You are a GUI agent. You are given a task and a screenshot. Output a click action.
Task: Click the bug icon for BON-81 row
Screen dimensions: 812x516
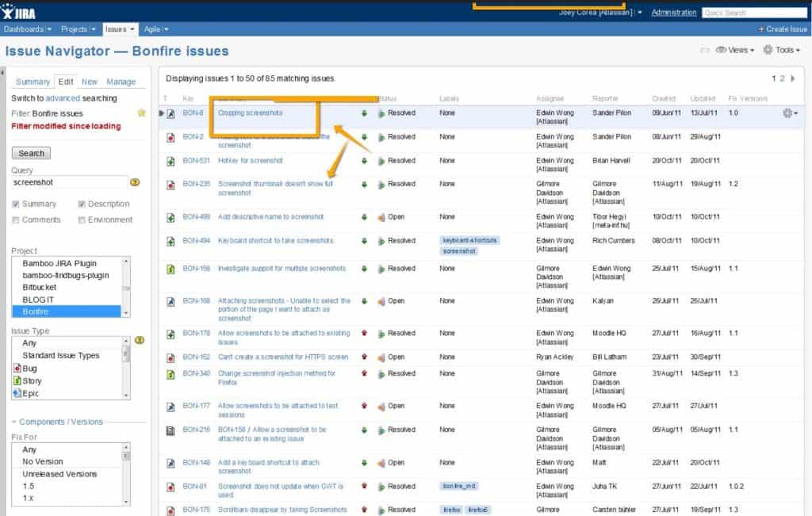(170, 487)
